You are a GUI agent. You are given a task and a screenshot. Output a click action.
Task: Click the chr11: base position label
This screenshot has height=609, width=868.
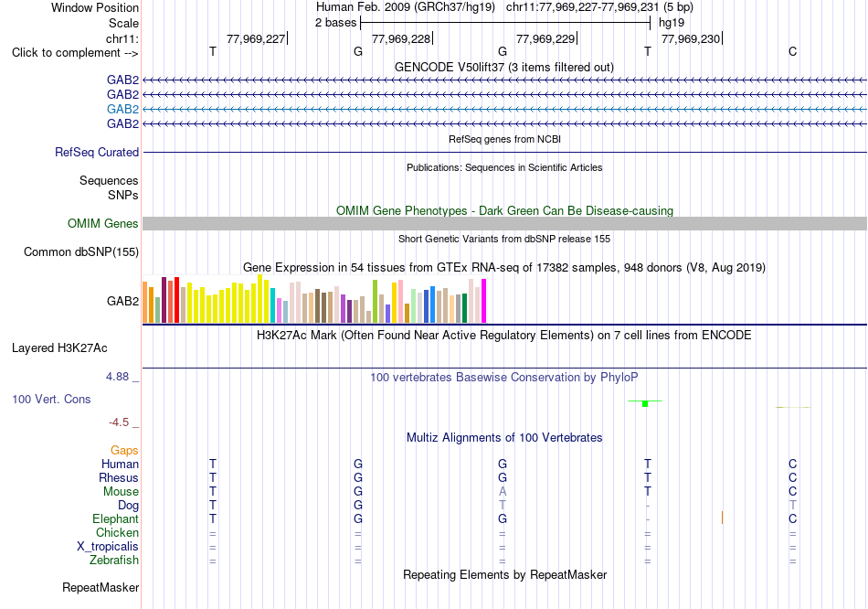pos(122,38)
